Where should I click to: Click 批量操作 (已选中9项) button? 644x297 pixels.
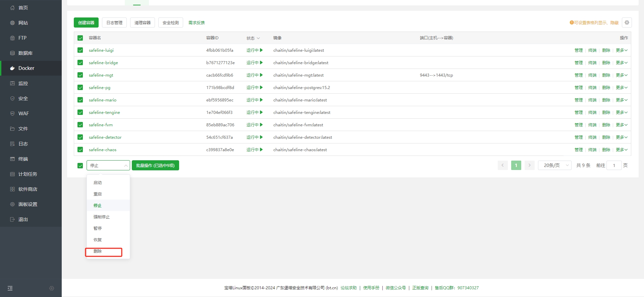pyautogui.click(x=155, y=165)
